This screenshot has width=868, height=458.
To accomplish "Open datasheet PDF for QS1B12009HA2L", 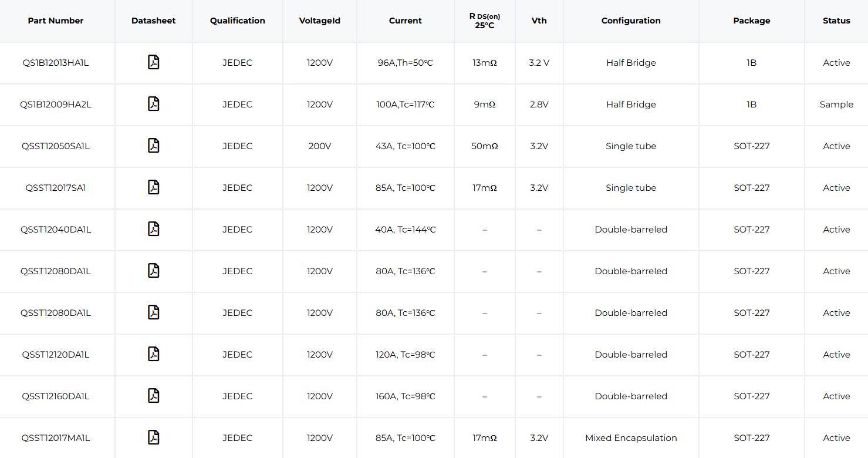I will click(153, 104).
